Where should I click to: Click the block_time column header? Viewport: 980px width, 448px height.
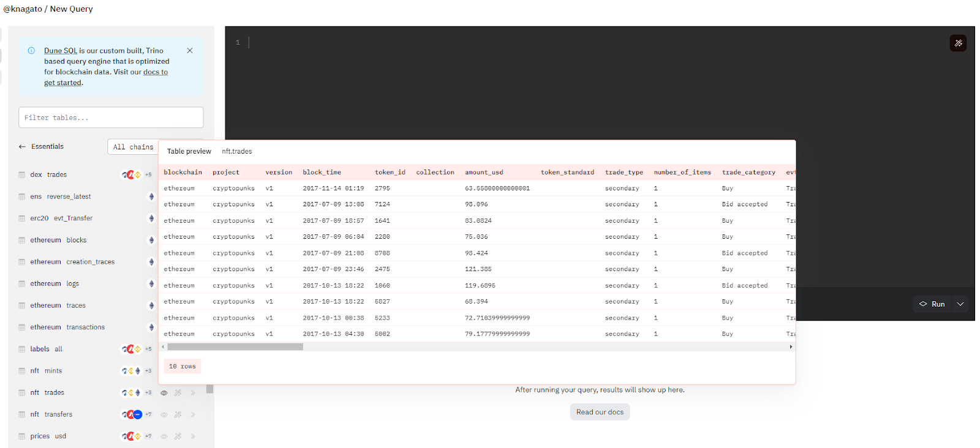tap(322, 173)
